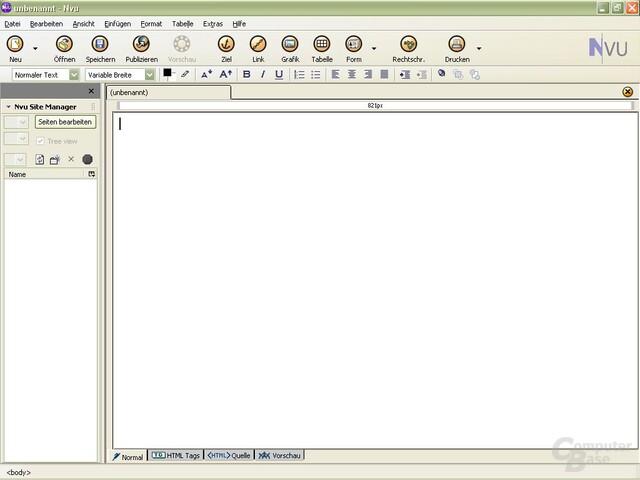Toggle the numbered list button
This screenshot has height=480, width=640.
(299, 74)
